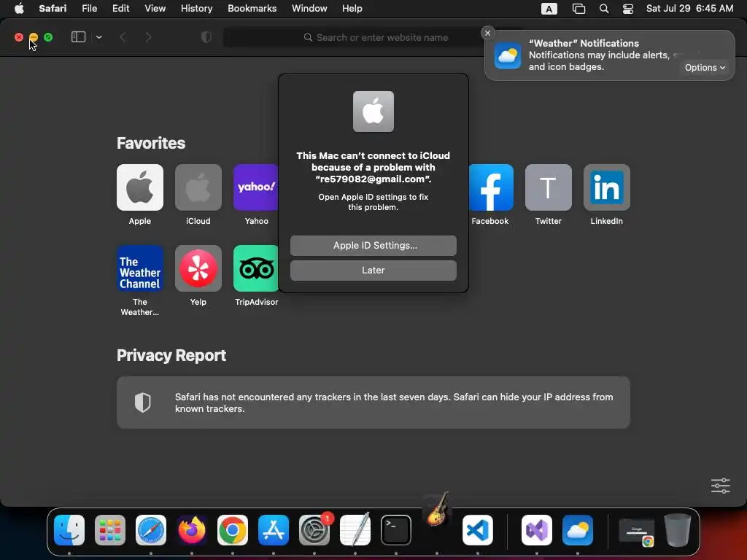Click Safari in the Dock

coord(151,530)
